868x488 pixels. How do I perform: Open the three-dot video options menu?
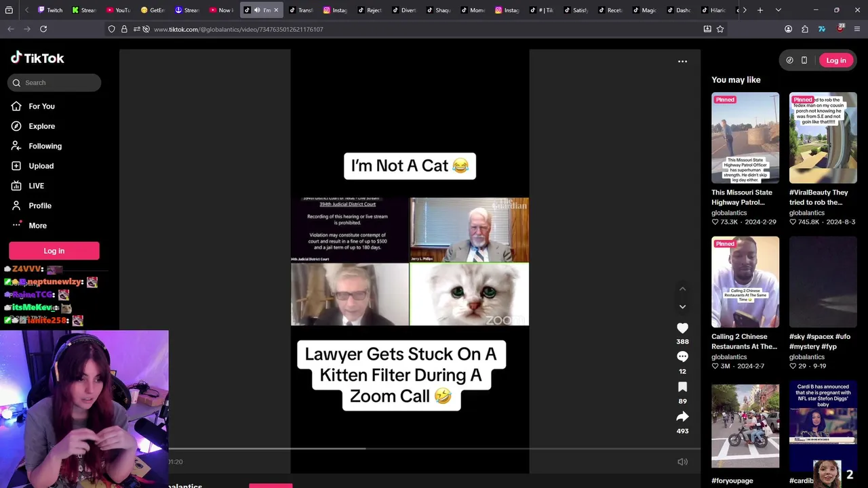point(682,62)
